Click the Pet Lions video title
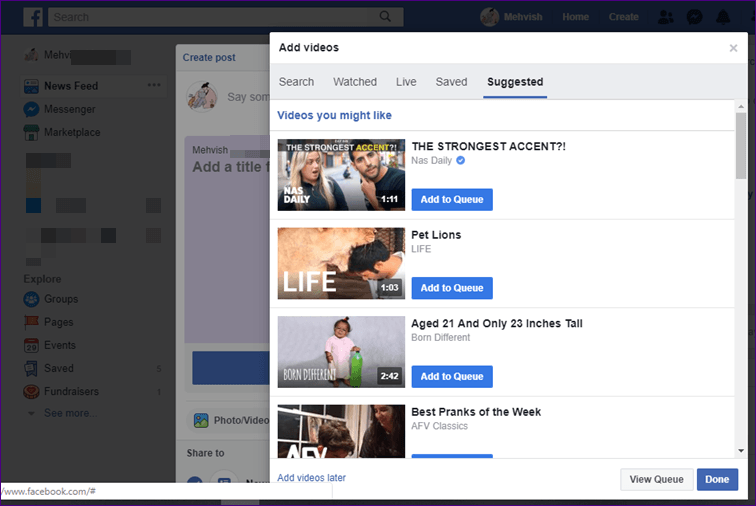The width and height of the screenshot is (756, 506). click(x=436, y=235)
